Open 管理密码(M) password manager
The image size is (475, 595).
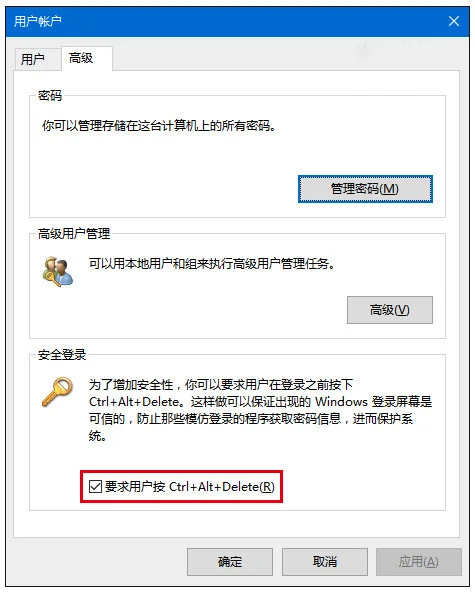coord(365,189)
